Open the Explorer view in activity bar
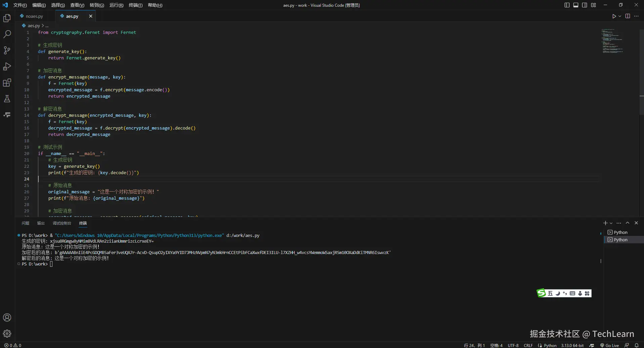 pyautogui.click(x=7, y=18)
